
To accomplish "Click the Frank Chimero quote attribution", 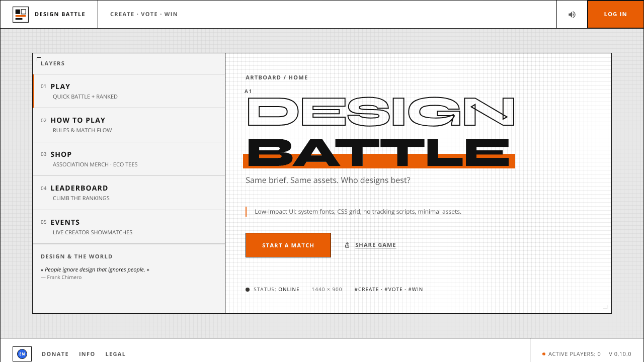I will pos(61,278).
